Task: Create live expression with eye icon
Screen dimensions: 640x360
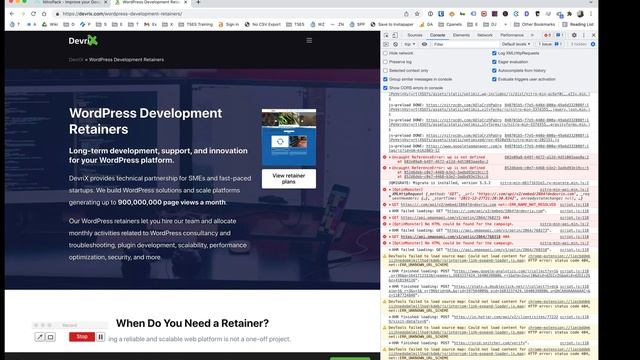Action: tap(424, 44)
